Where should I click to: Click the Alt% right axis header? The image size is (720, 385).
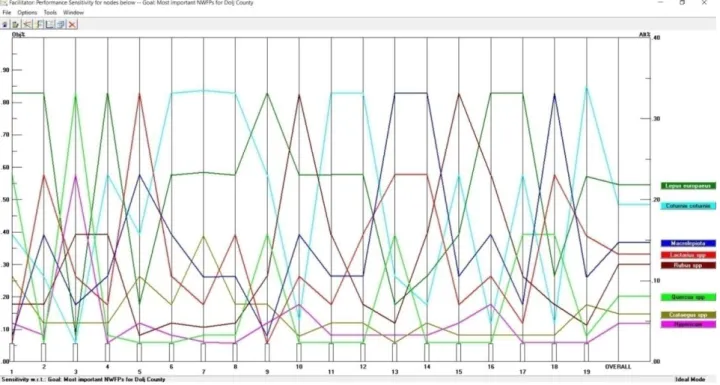pos(645,34)
